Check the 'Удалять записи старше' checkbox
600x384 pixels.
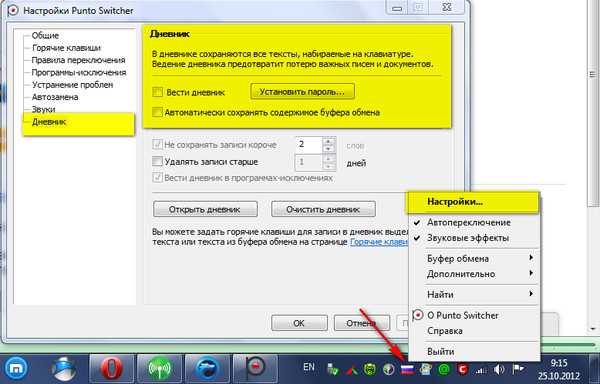[x=157, y=161]
